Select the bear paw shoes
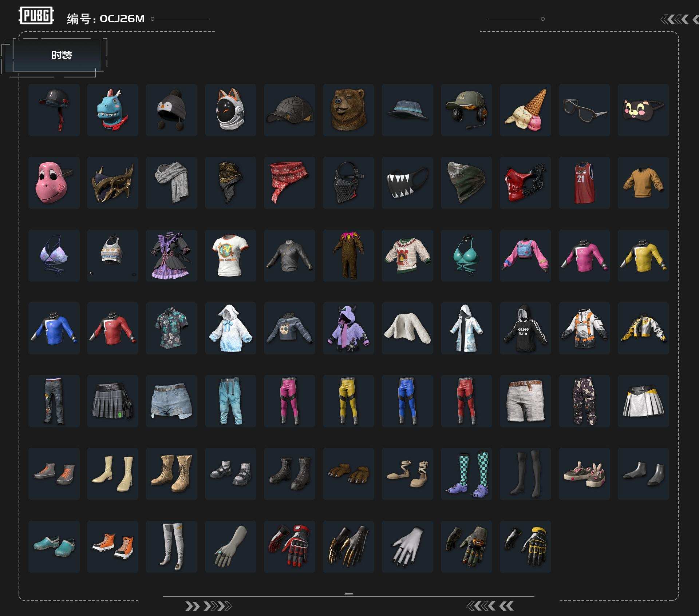This screenshot has width=699, height=616. 348,474
